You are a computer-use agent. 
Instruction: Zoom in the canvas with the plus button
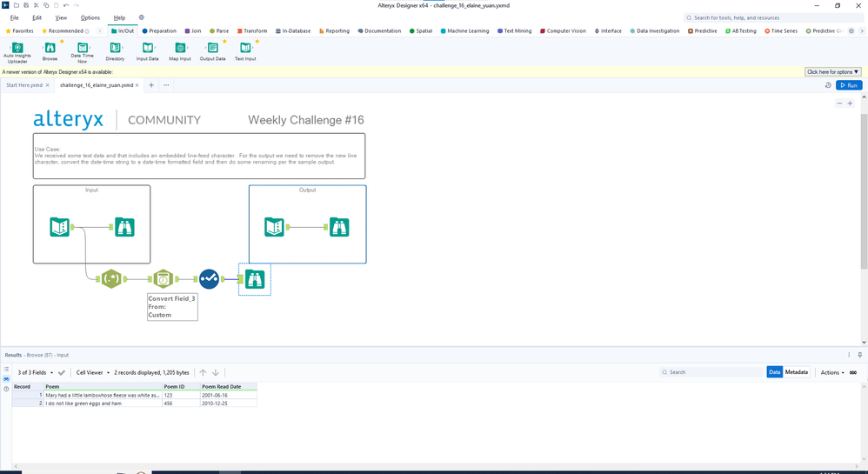click(850, 103)
